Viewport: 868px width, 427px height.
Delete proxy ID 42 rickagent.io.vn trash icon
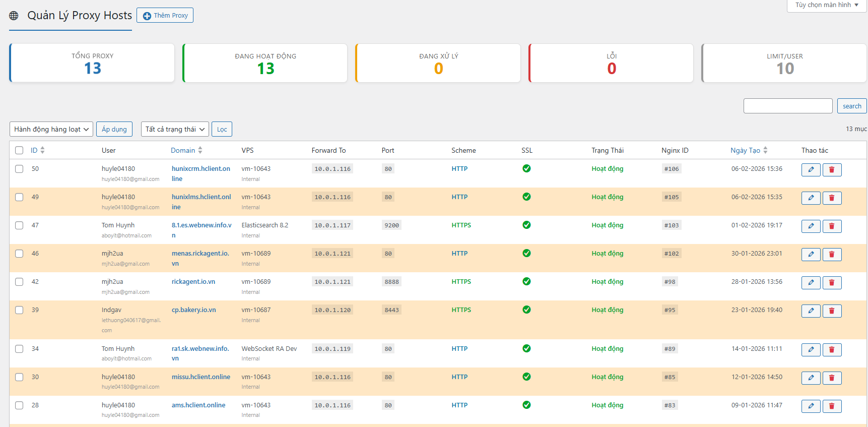832,283
